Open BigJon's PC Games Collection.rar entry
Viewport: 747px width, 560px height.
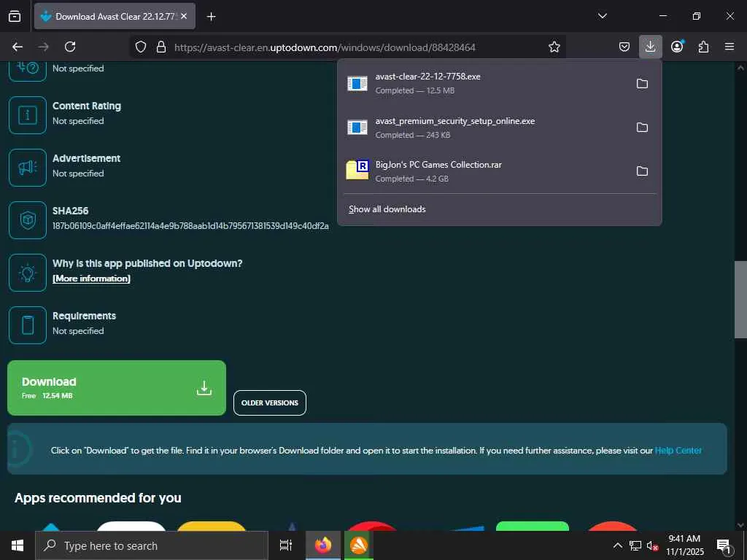[485, 171]
